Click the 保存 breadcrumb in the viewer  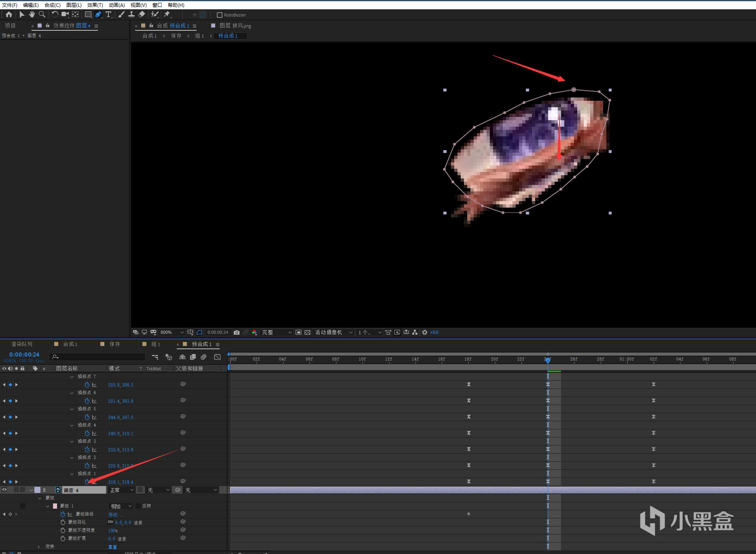176,36
